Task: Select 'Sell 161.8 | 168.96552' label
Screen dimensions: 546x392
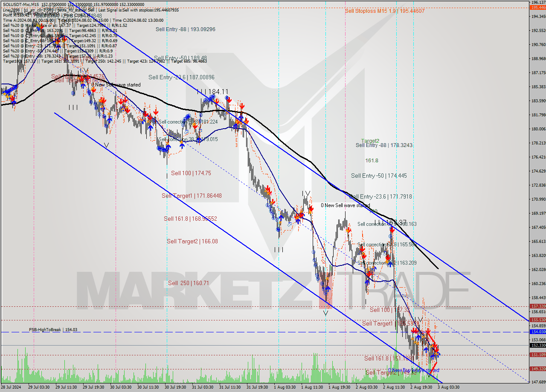Action: (191, 219)
